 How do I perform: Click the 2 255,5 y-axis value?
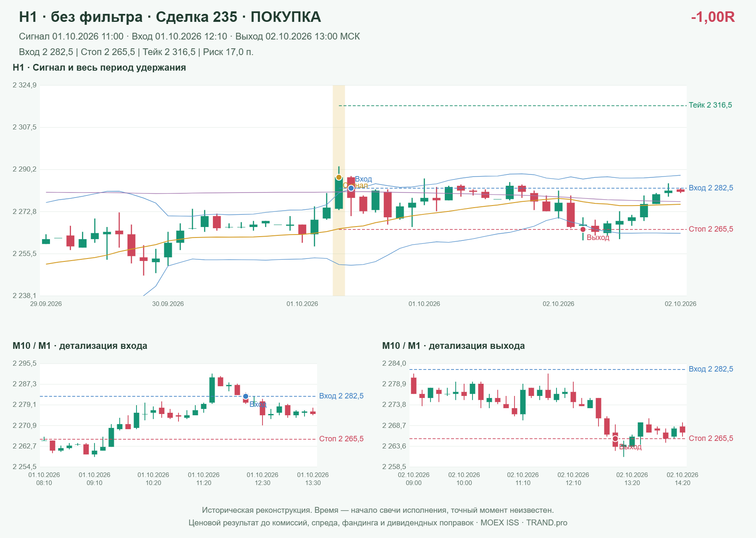coord(24,254)
